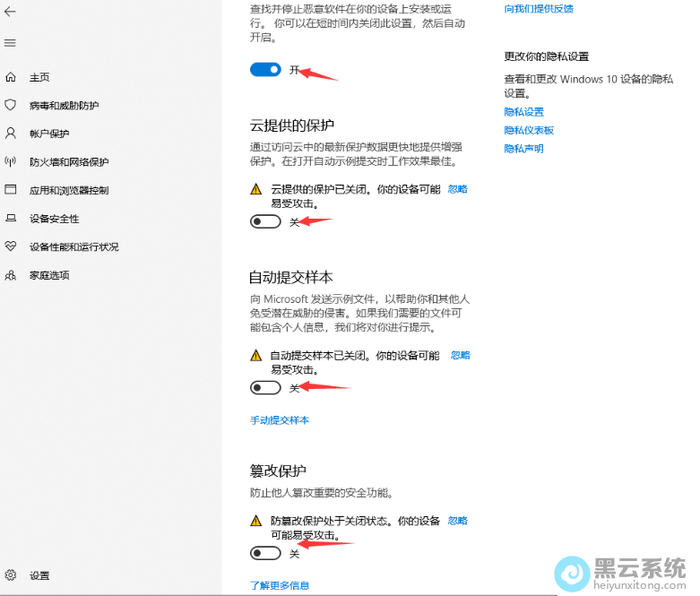Turn on the 篡改保护 toggle
This screenshot has width=700, height=596.
[x=265, y=554]
